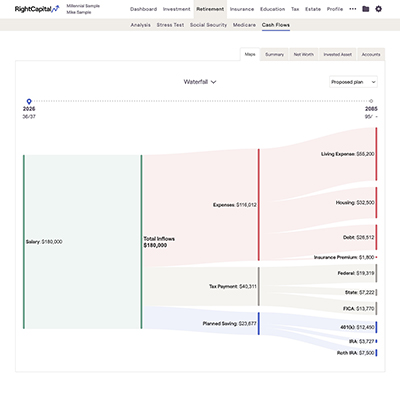Open the Social Security subpage

(208, 25)
